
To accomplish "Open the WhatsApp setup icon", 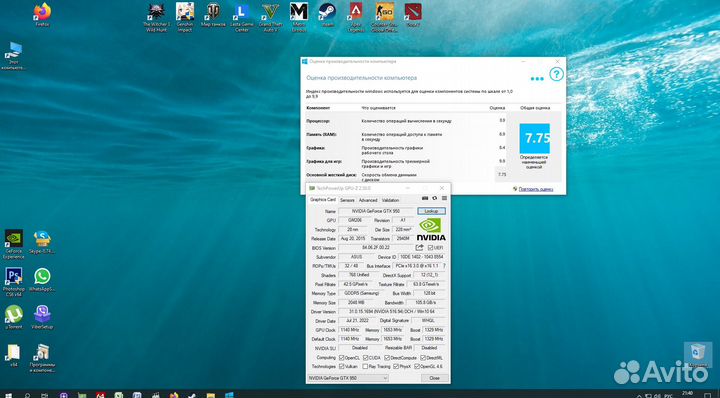I will [42, 280].
